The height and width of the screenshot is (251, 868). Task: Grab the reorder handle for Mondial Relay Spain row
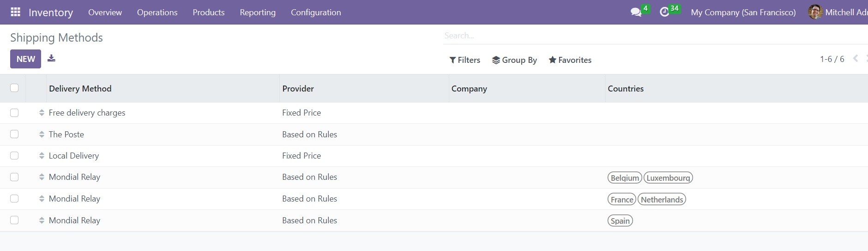click(42, 220)
